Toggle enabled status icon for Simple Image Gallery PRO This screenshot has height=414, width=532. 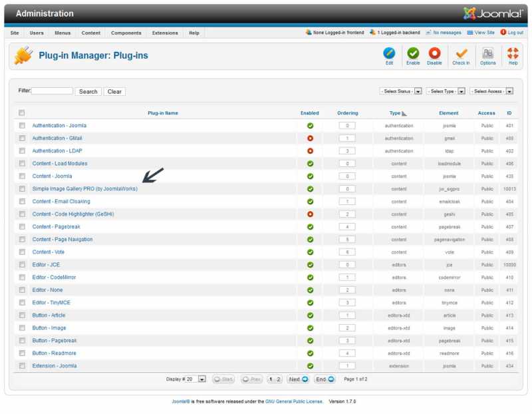click(310, 189)
